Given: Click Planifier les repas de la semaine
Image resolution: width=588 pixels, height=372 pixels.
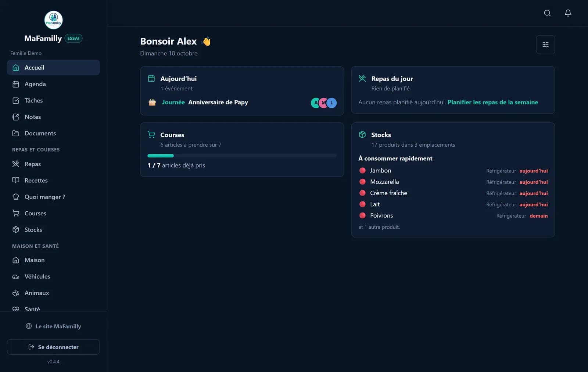Looking at the screenshot, I should 492,102.
